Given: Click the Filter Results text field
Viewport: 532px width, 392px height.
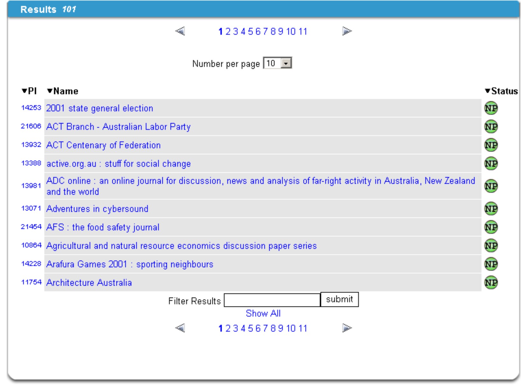Looking at the screenshot, I should pos(272,300).
